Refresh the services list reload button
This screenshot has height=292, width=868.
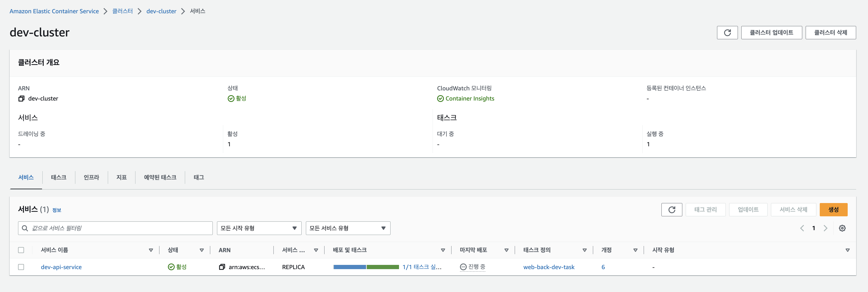coord(672,210)
